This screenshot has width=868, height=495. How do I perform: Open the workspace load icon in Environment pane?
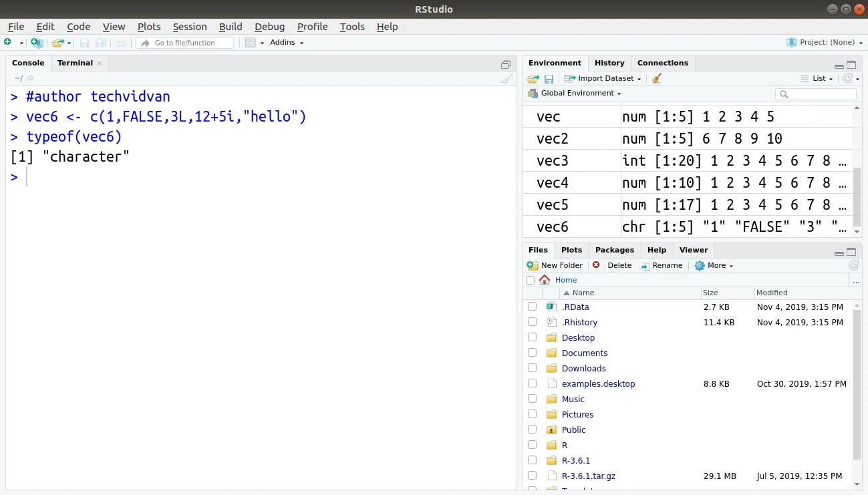pyautogui.click(x=533, y=78)
